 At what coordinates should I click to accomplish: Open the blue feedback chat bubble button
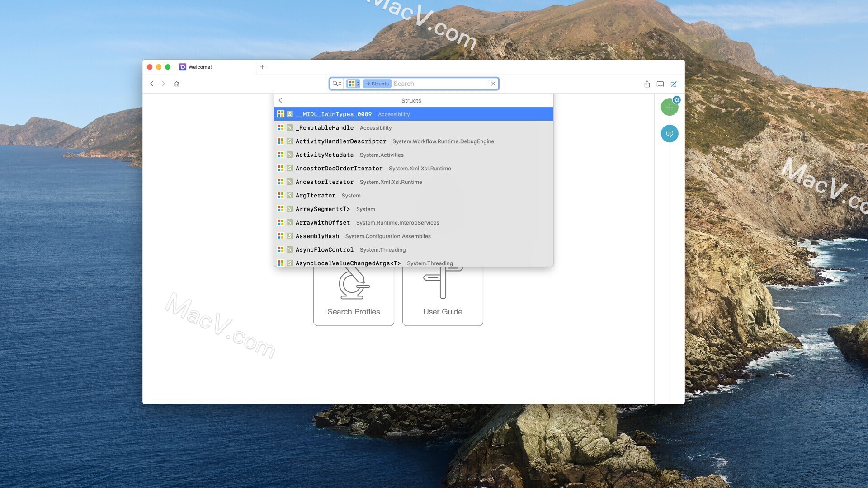[x=670, y=133]
